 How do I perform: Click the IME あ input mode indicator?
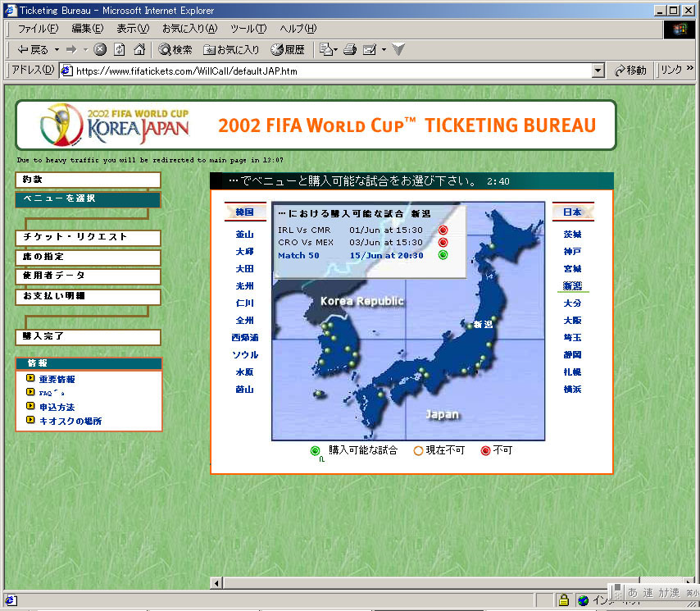633,593
